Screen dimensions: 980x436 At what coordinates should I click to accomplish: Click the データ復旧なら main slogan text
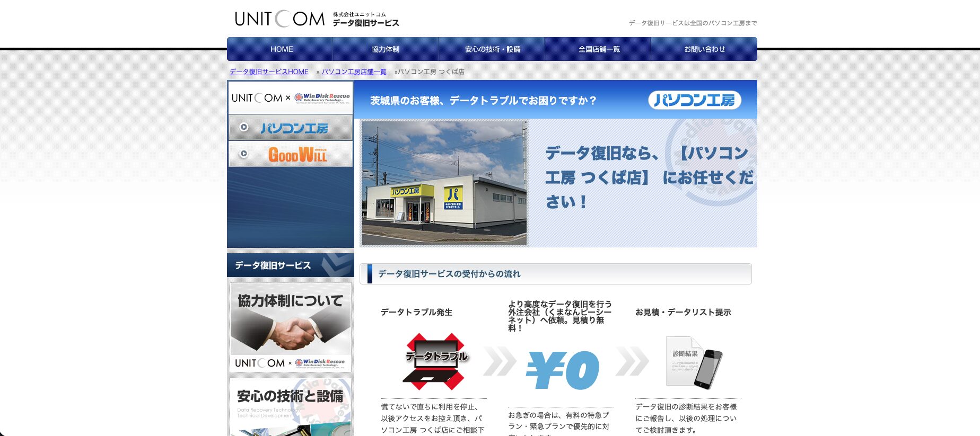click(650, 177)
